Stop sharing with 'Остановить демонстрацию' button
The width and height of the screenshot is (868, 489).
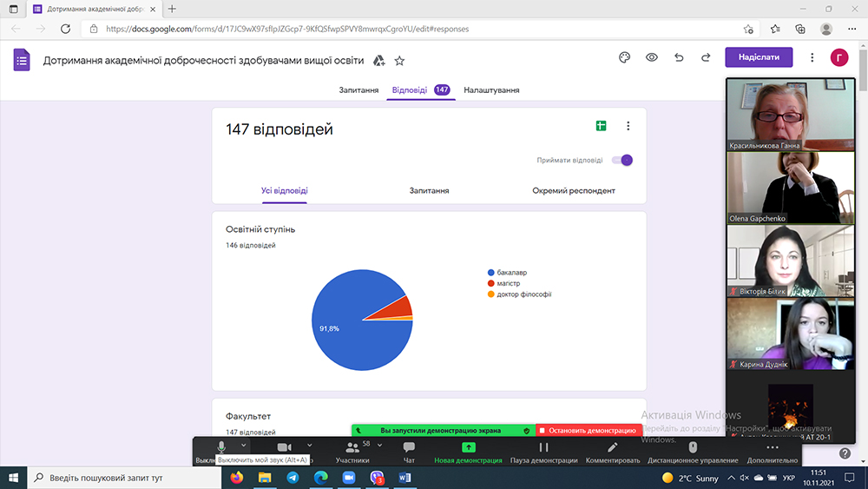587,430
